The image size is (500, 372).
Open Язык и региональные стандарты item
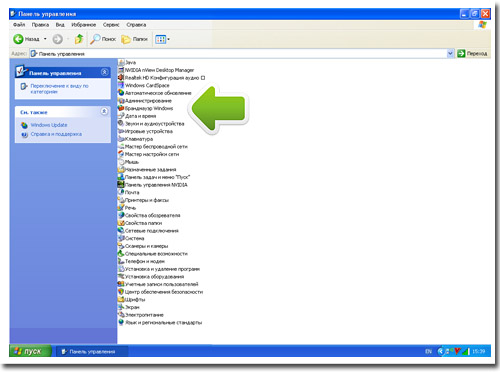tap(160, 322)
